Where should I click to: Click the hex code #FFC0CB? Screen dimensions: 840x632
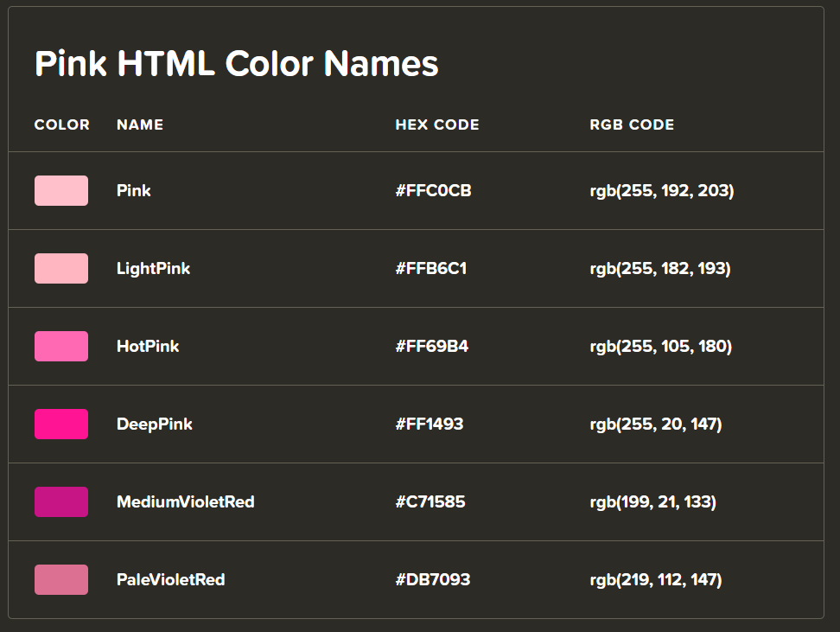pos(433,191)
